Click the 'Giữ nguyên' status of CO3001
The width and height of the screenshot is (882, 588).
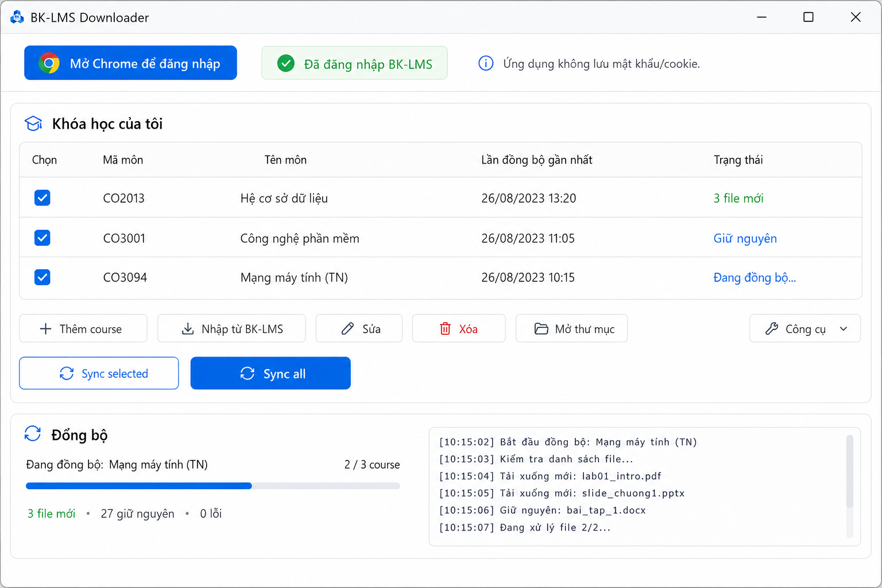745,238
